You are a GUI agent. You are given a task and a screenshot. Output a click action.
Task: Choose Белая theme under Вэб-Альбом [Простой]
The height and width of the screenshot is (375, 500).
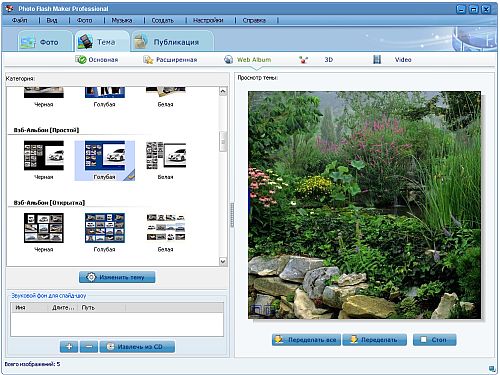(x=166, y=160)
